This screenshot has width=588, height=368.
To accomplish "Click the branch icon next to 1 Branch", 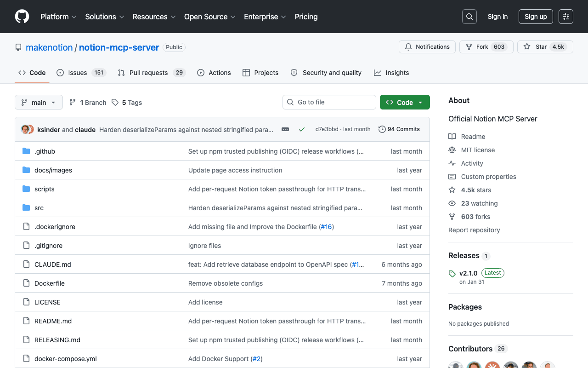I will [73, 102].
